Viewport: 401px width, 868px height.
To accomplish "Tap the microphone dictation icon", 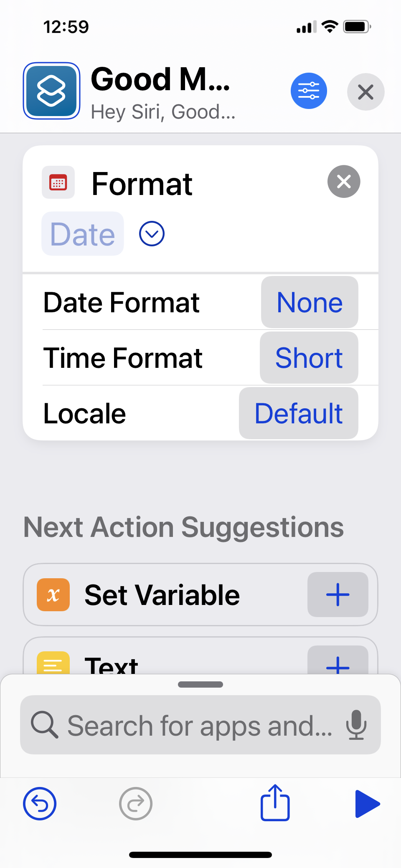I will pyautogui.click(x=356, y=725).
